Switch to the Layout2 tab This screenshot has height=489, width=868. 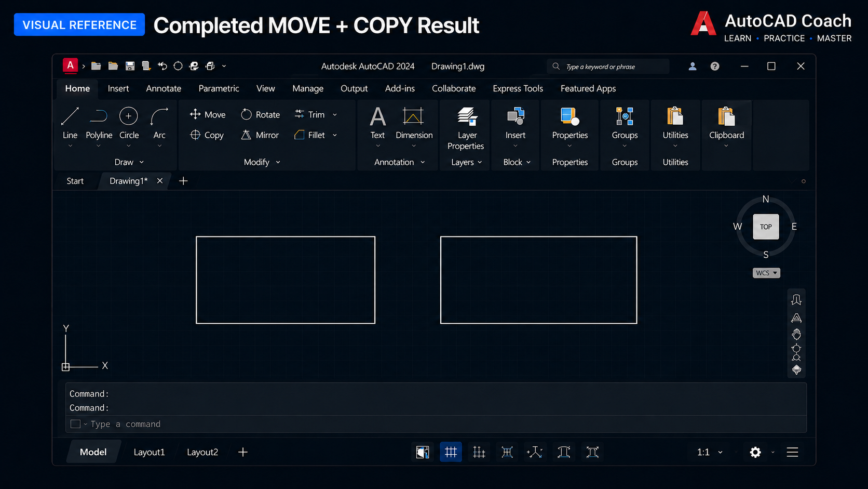202,452
